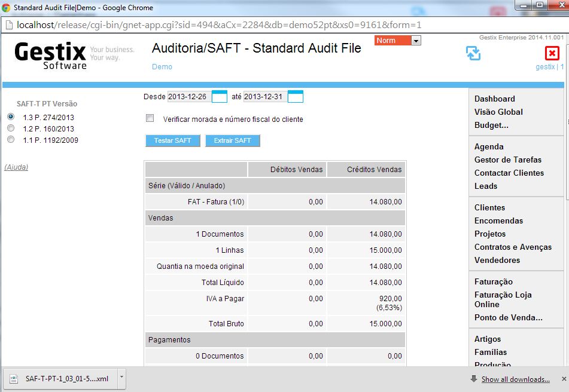Open Artigos menu item
Viewport: 569px width, 392px height.
click(488, 339)
